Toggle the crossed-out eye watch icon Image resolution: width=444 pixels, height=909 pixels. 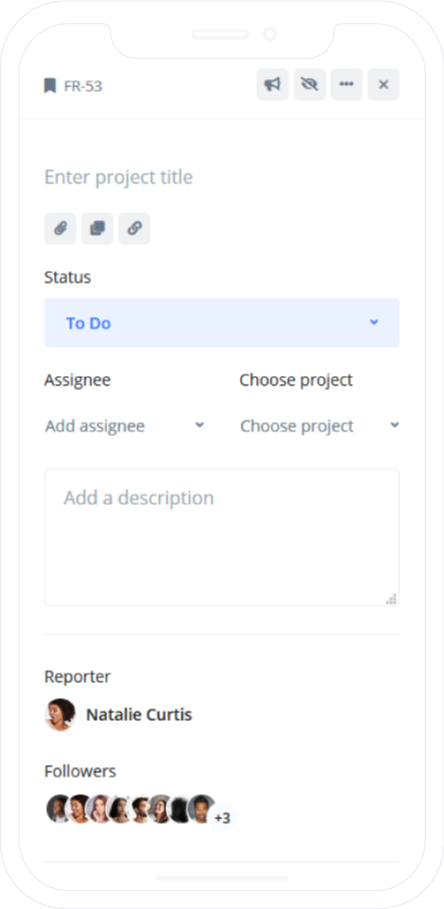(x=310, y=85)
